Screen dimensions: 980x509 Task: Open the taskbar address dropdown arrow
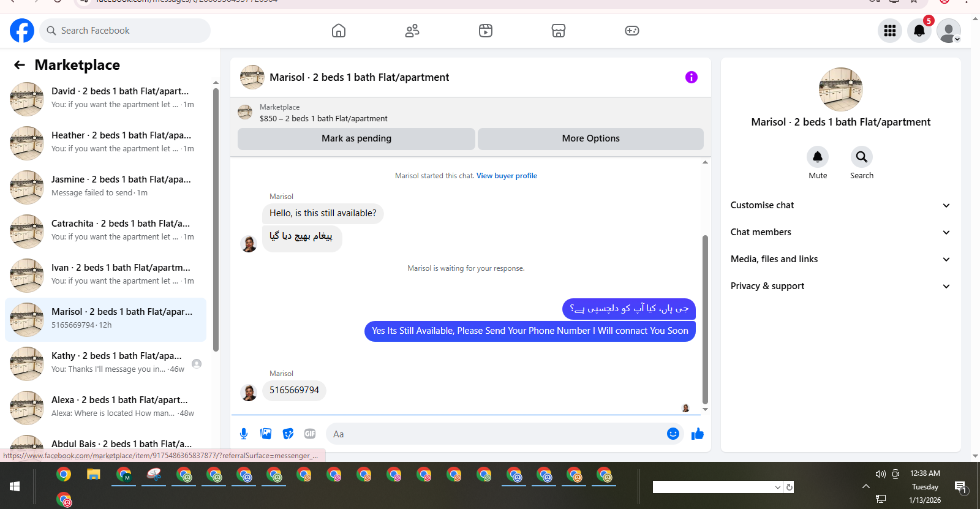(x=778, y=487)
